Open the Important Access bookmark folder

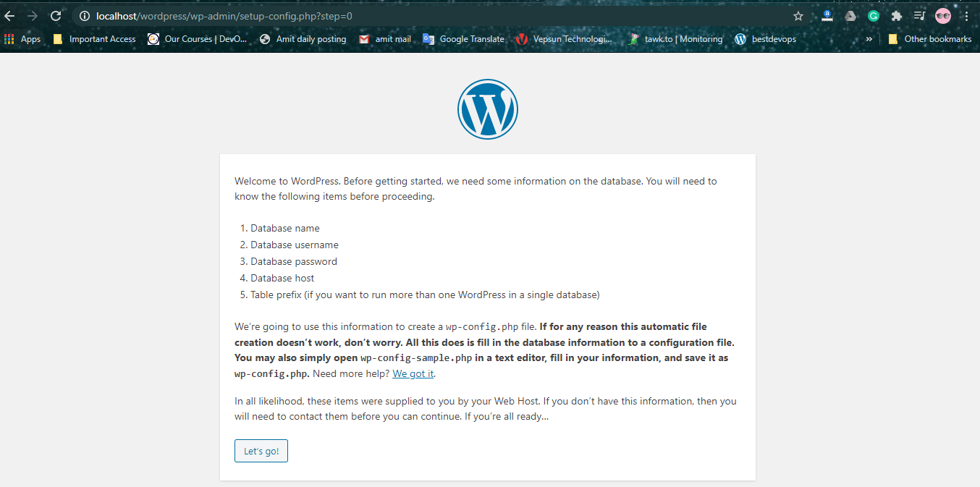coord(94,39)
